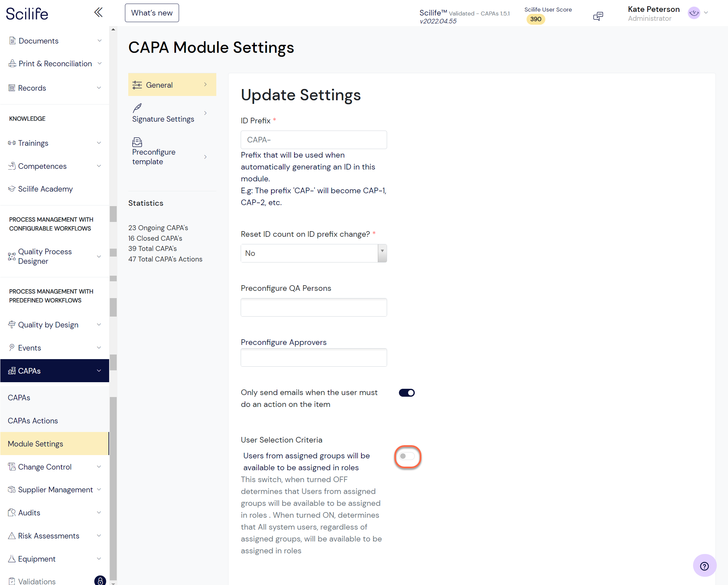Open the help question mark bubble
This screenshot has height=585, width=728.
tap(704, 566)
